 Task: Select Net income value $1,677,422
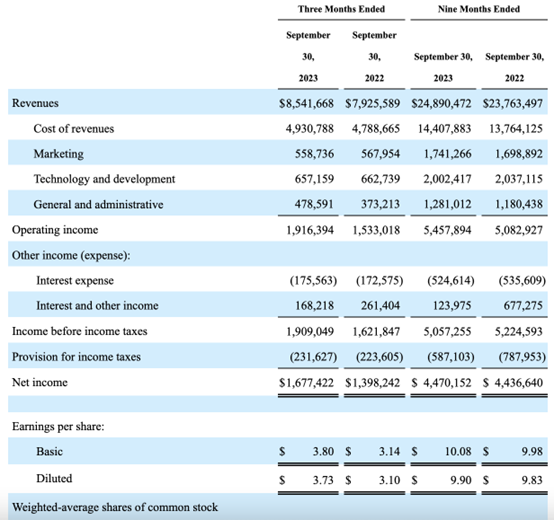(x=306, y=383)
